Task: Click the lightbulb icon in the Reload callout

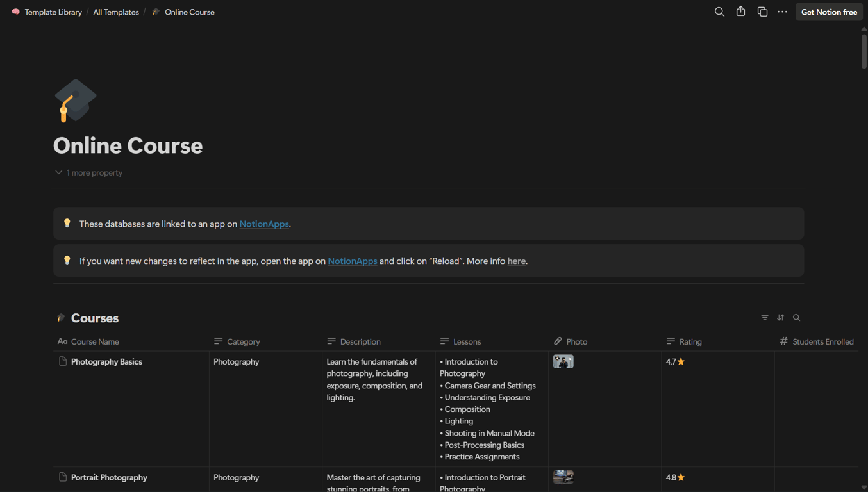Action: click(x=67, y=261)
